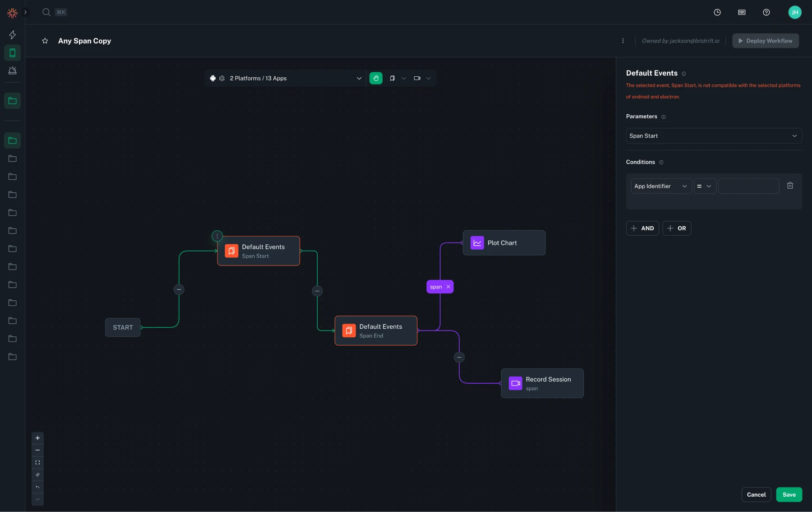Click the help question mark icon
The height and width of the screenshot is (512, 812).
click(x=766, y=12)
